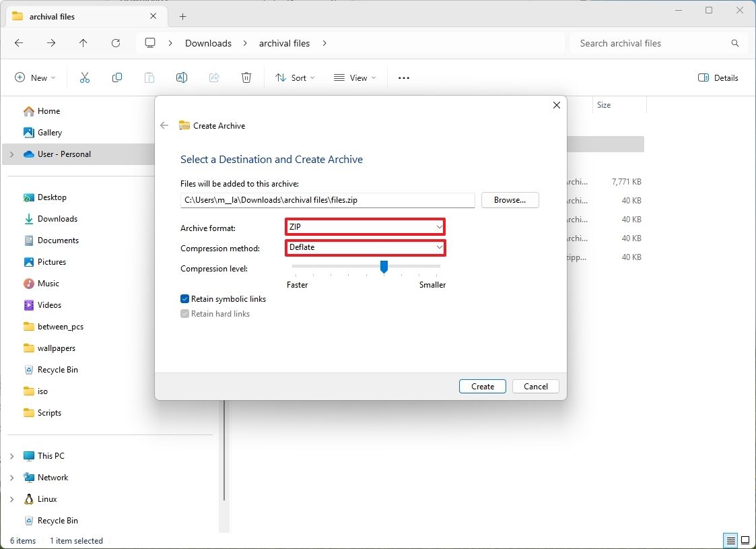The image size is (756, 549).
Task: Click the archival files tab
Action: (74, 15)
